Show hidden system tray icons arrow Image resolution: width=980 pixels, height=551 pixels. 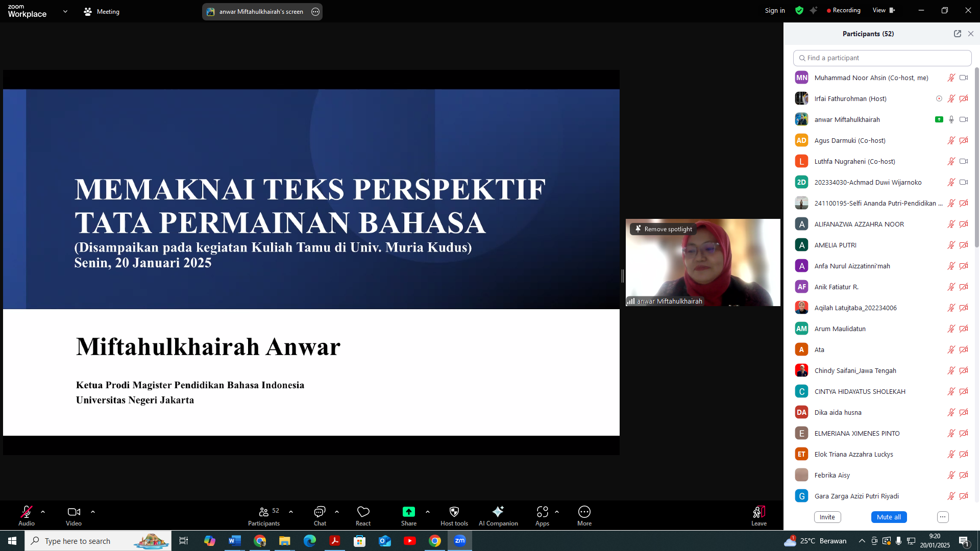pyautogui.click(x=862, y=541)
